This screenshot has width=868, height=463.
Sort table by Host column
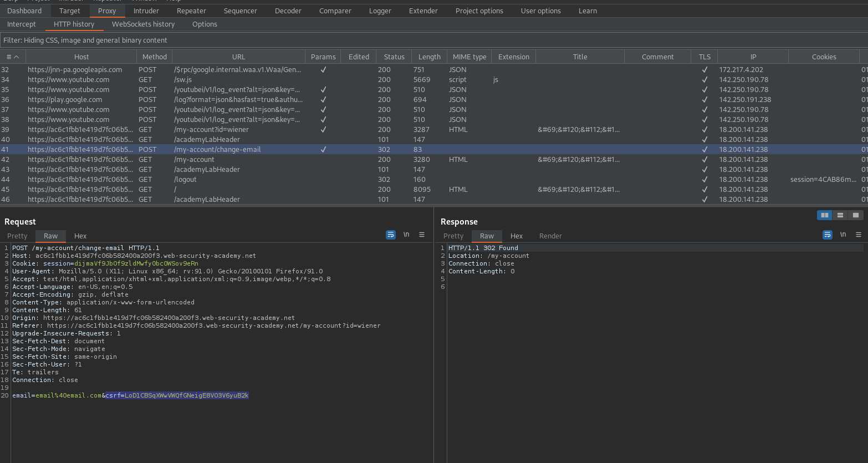point(81,57)
